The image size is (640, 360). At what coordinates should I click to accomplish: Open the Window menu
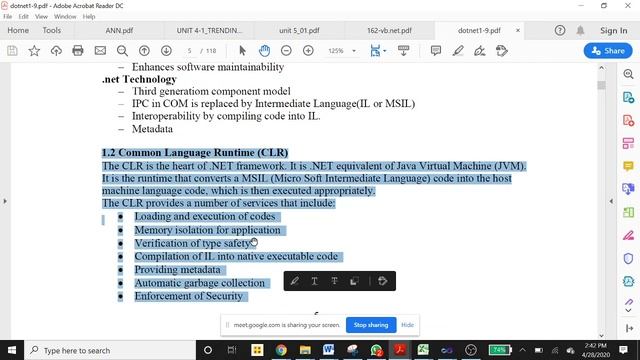pyautogui.click(x=65, y=16)
